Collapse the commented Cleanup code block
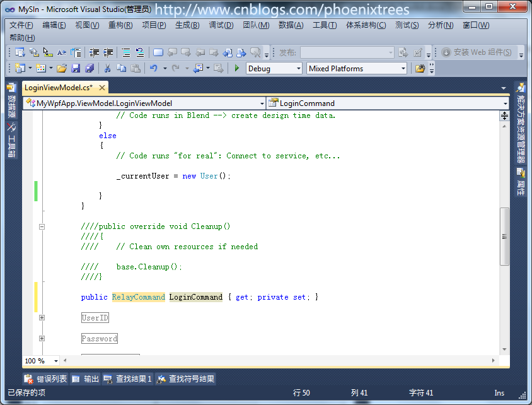532x405 pixels. [42, 226]
